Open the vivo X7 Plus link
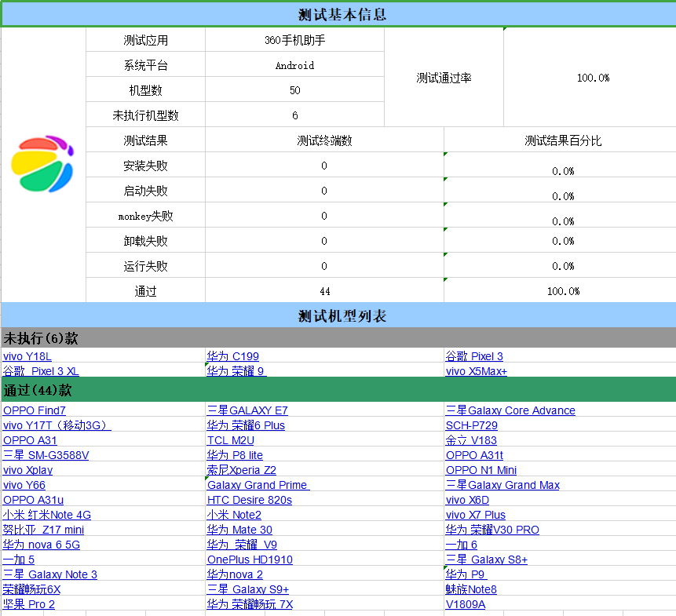Viewport: 676px width, 616px height. (476, 516)
